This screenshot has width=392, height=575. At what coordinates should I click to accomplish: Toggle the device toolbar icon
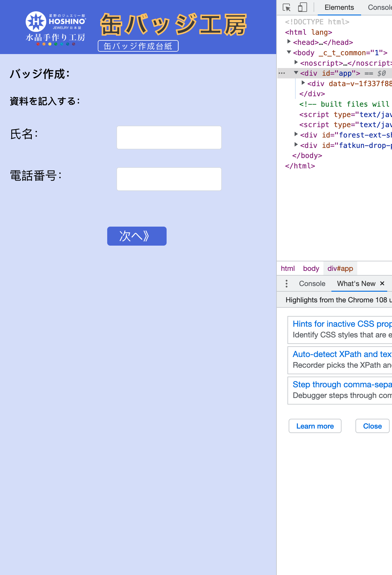pyautogui.click(x=302, y=7)
